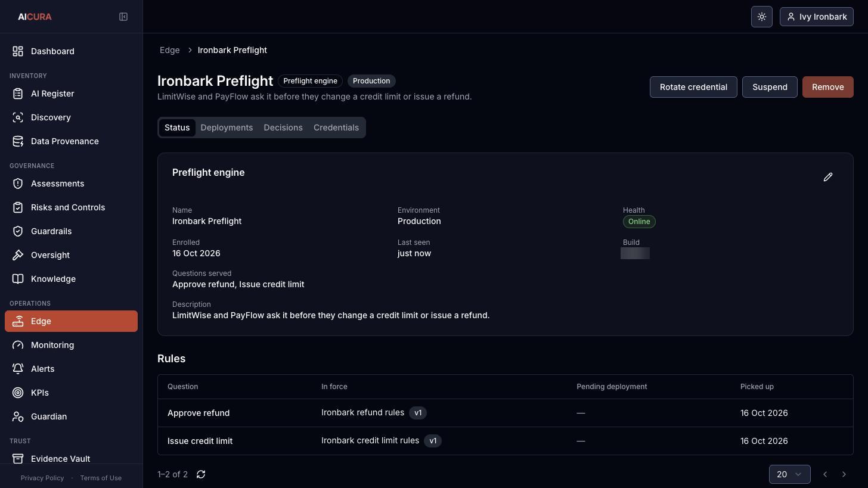Viewport: 868px width, 488px height.
Task: Go to AI Register
Action: pos(71,94)
